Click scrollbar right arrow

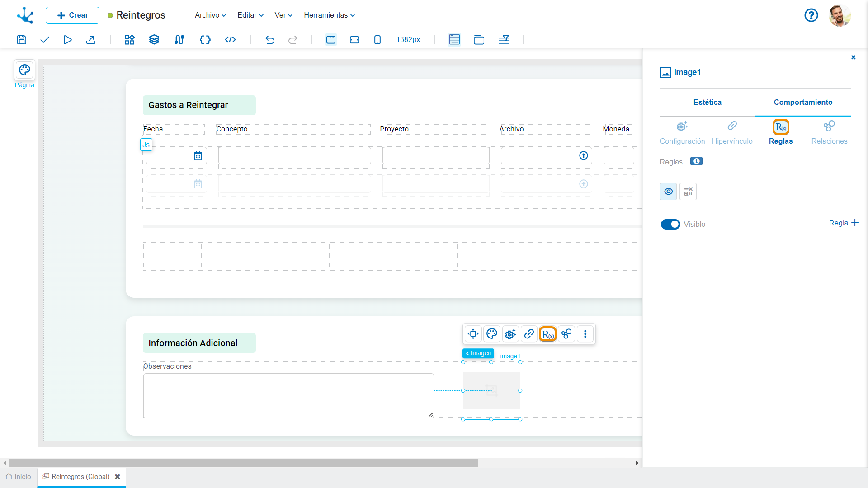tap(637, 463)
